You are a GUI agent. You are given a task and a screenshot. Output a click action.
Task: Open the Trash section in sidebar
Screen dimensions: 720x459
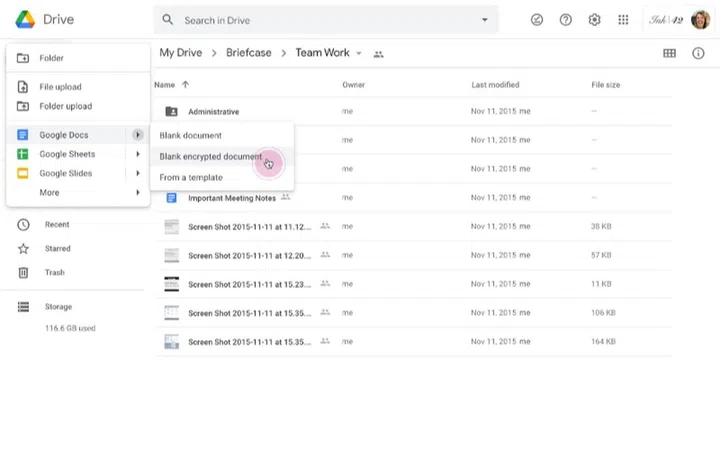pyautogui.click(x=54, y=272)
